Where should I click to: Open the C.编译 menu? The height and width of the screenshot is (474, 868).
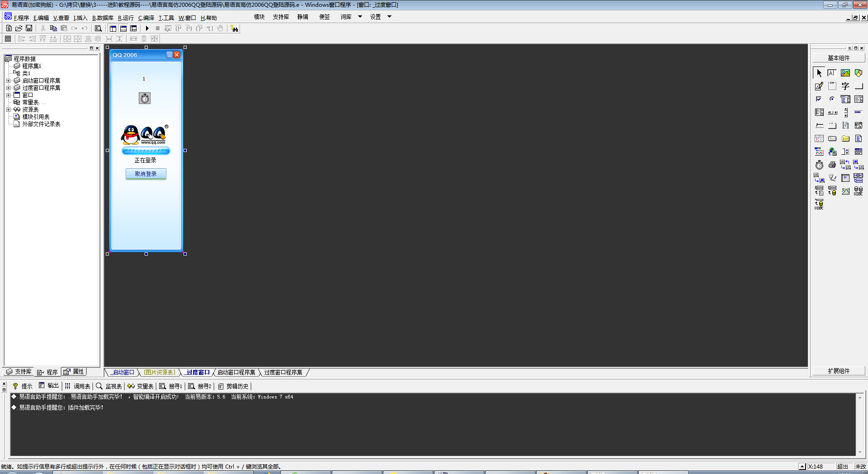coord(146,18)
